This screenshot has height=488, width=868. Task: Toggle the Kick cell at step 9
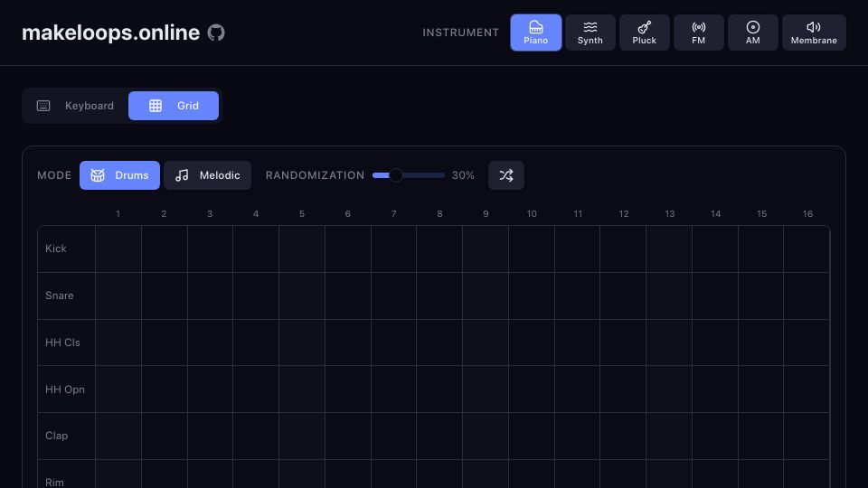[486, 249]
